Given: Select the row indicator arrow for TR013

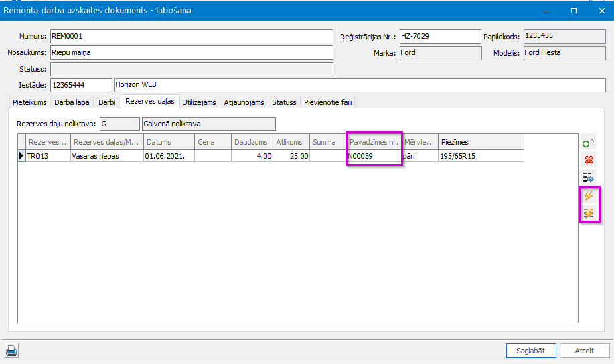Looking at the screenshot, I should click(21, 156).
